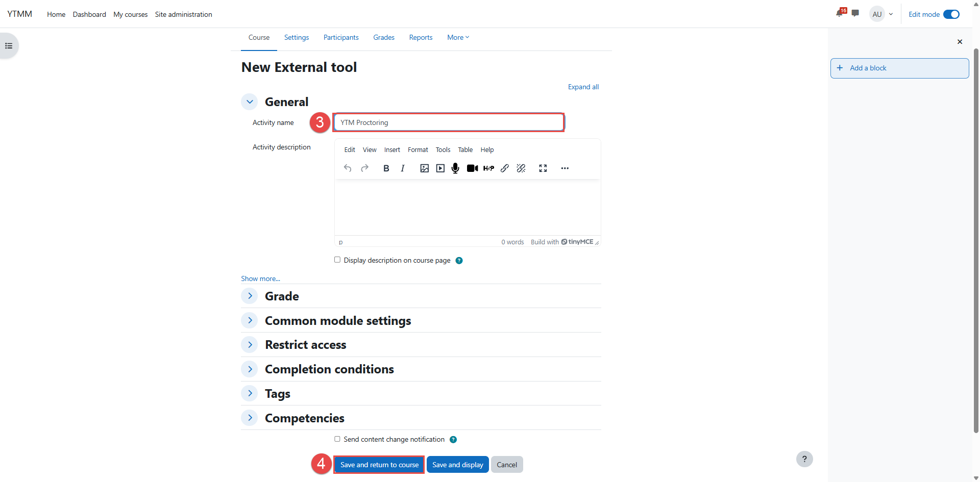Click the Expand all link
The width and height of the screenshot is (980, 482).
[x=583, y=87]
